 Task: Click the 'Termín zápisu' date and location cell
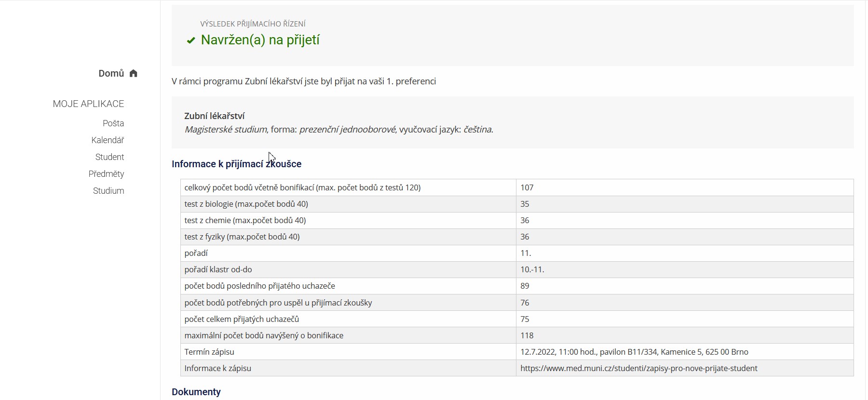tap(634, 352)
